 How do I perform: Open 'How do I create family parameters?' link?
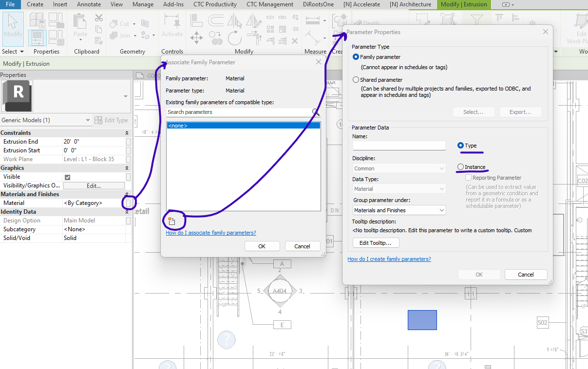[x=389, y=259]
